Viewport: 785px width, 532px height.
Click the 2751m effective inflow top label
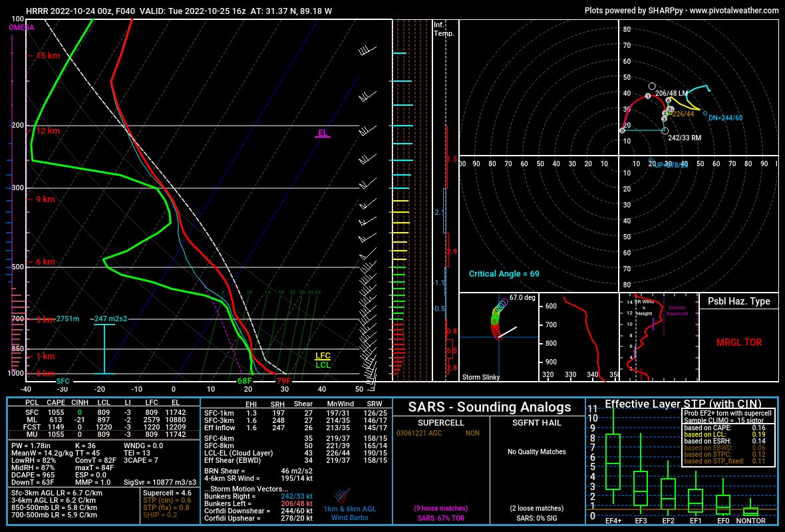(68, 319)
